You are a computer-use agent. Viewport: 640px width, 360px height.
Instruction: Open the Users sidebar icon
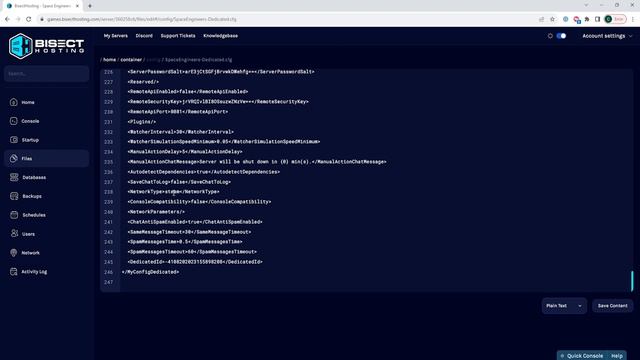click(x=14, y=233)
